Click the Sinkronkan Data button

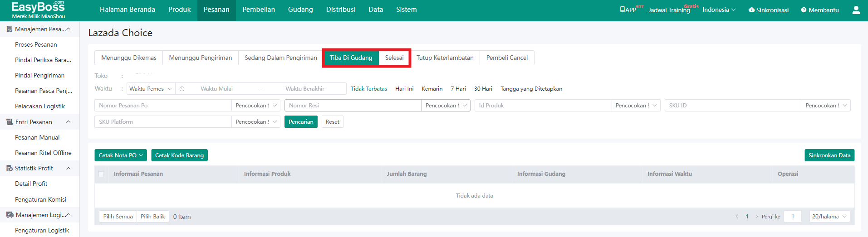point(829,155)
